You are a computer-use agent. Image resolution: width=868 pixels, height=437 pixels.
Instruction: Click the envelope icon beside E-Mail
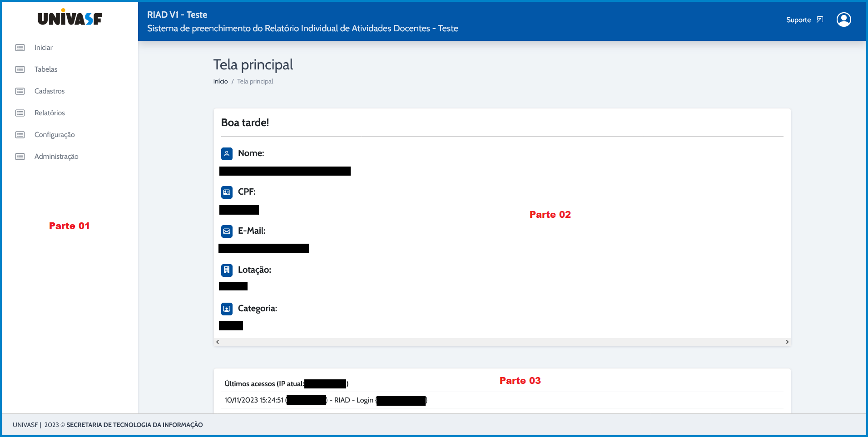(227, 231)
